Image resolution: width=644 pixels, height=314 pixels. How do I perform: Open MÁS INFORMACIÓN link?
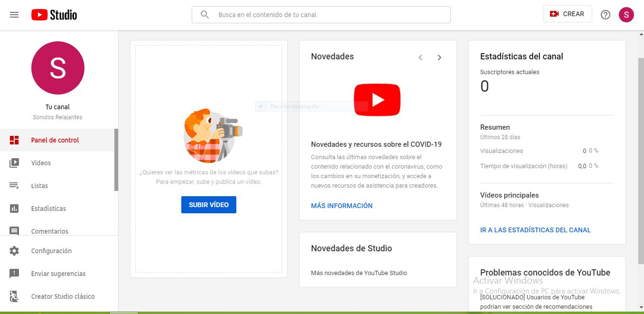click(342, 206)
